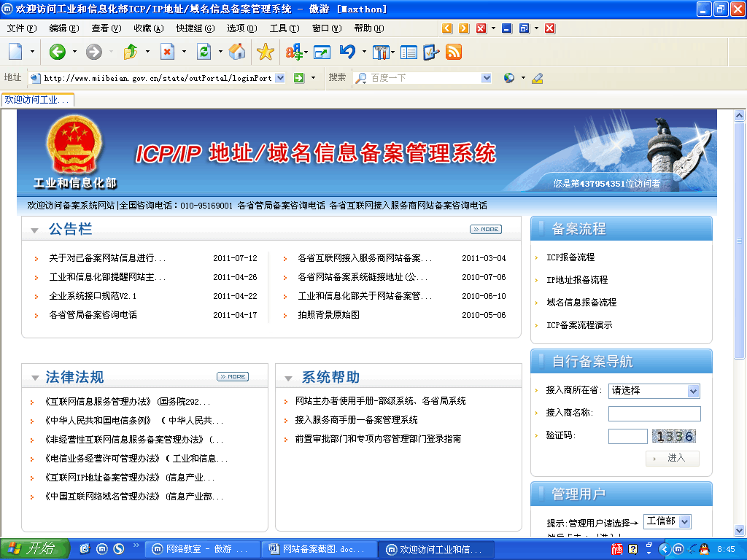Click the green Go arrow beside address bar
The height and width of the screenshot is (560, 747).
(x=298, y=78)
